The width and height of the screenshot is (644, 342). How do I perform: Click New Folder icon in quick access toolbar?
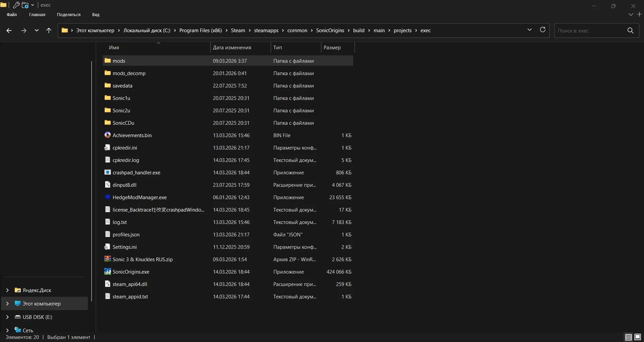pyautogui.click(x=25, y=5)
